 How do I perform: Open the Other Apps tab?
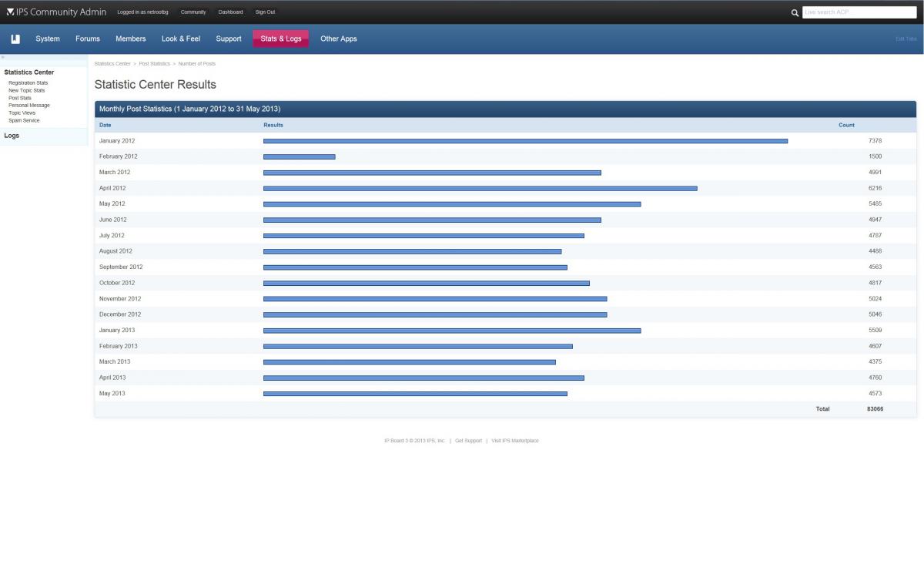pyautogui.click(x=338, y=39)
